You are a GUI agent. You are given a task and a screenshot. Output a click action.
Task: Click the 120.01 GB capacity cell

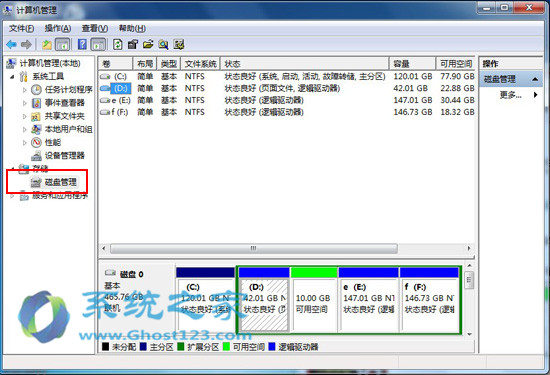413,76
